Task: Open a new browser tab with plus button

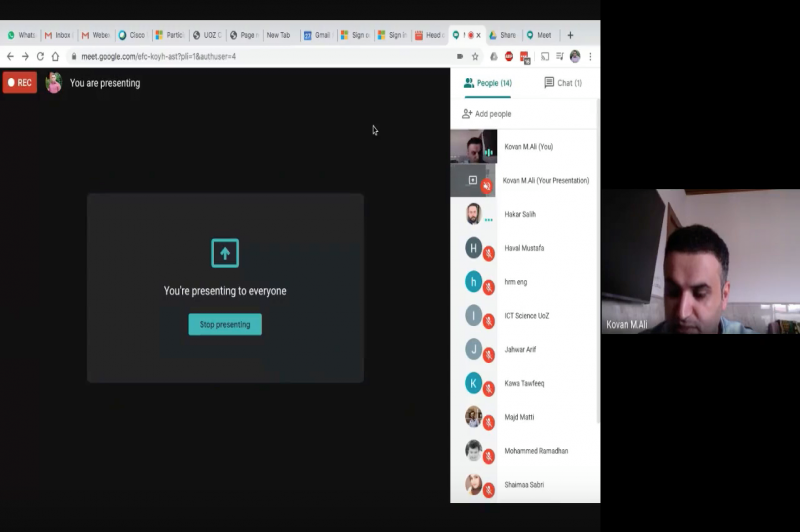Action: [571, 35]
